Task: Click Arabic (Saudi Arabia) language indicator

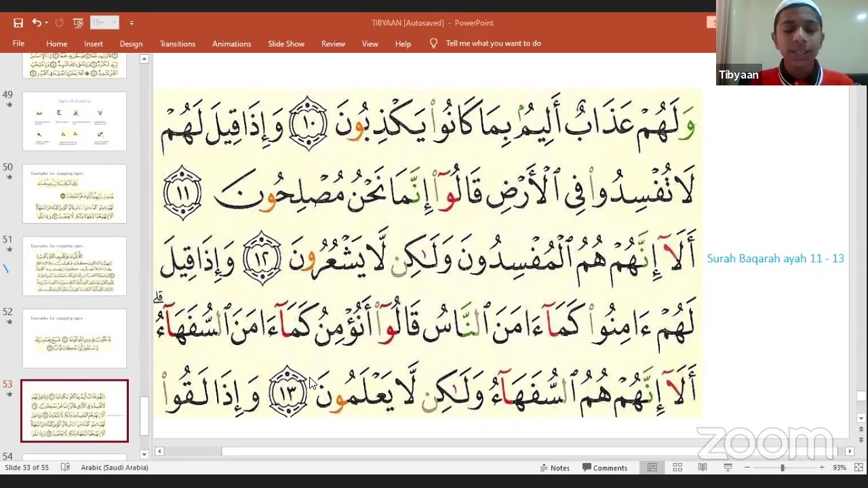Action: point(115,468)
